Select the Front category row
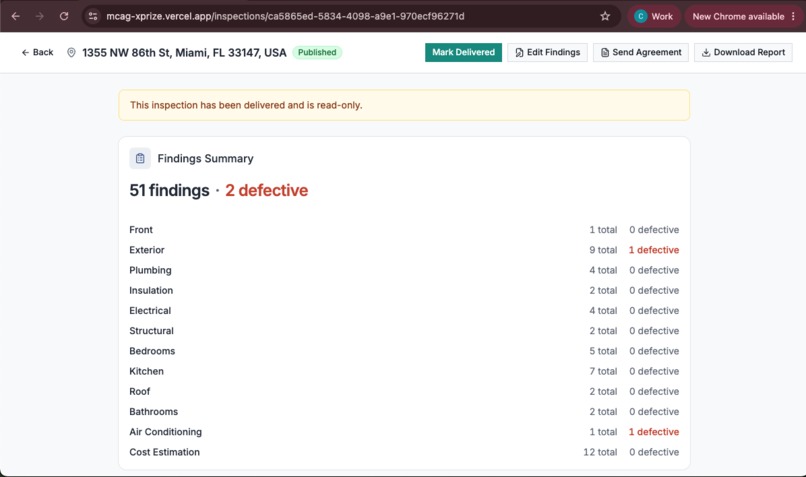This screenshot has width=806, height=477. point(404,230)
